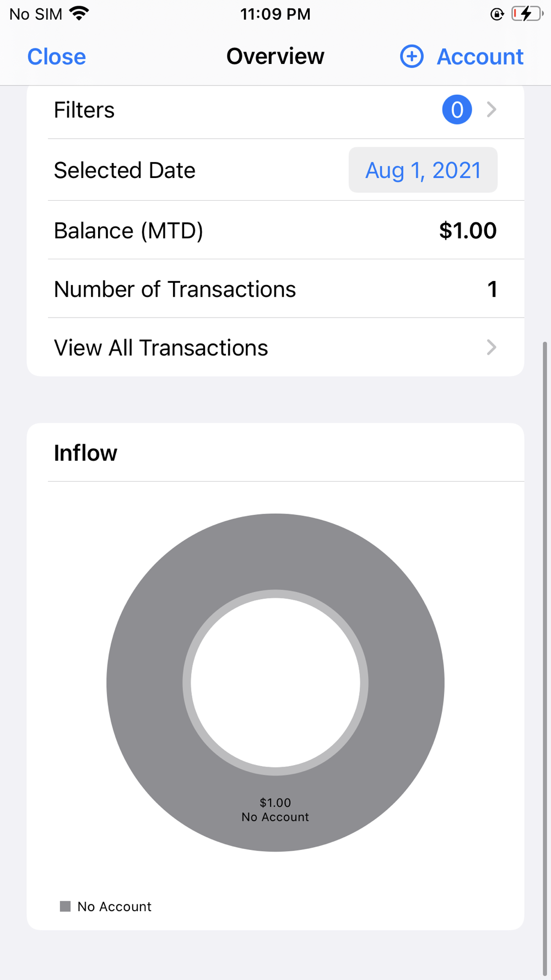The height and width of the screenshot is (980, 551).
Task: Tap the Number of Transactions row label
Action: coord(175,289)
